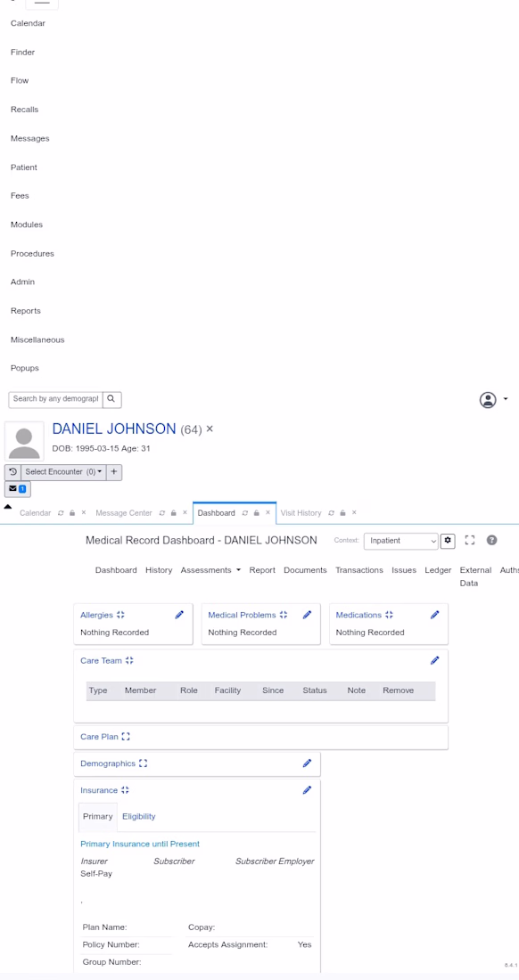Lock the Calendar tab
519x980 pixels.
pos(72,513)
